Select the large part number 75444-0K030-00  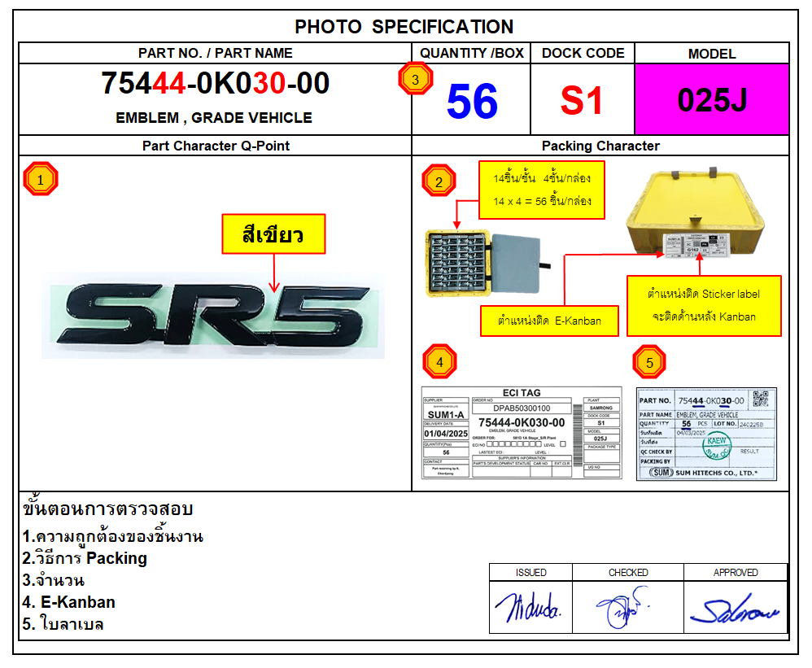215,83
